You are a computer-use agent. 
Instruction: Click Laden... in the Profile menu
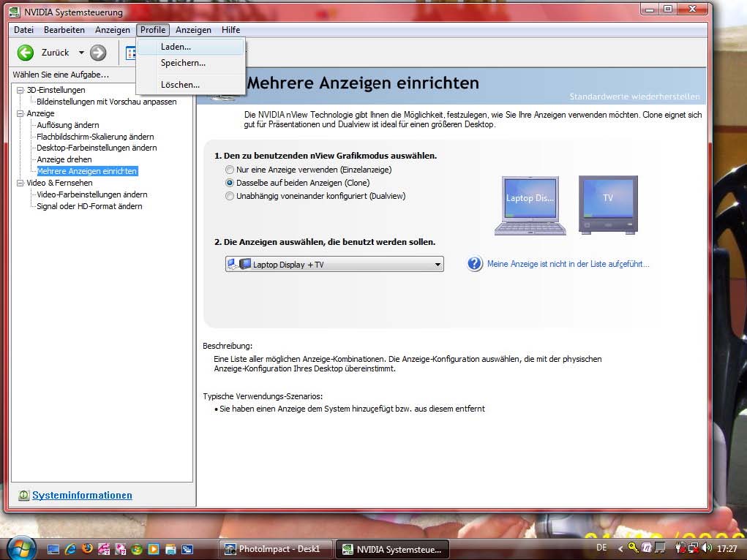tap(176, 47)
